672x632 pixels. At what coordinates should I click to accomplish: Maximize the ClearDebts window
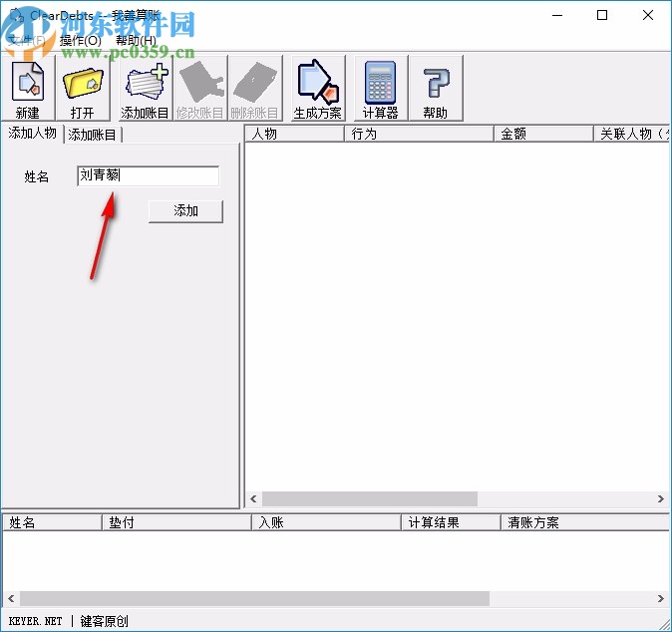pyautogui.click(x=602, y=15)
